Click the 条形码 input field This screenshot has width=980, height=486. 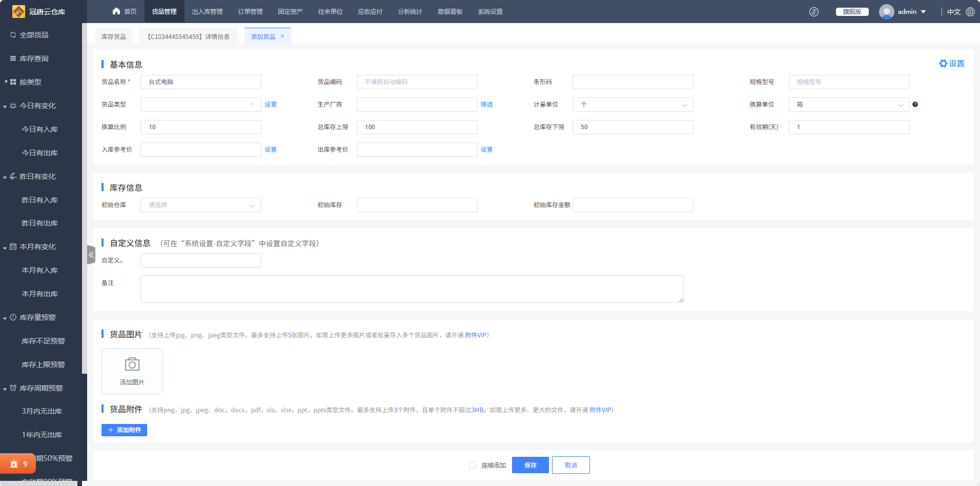coord(633,82)
